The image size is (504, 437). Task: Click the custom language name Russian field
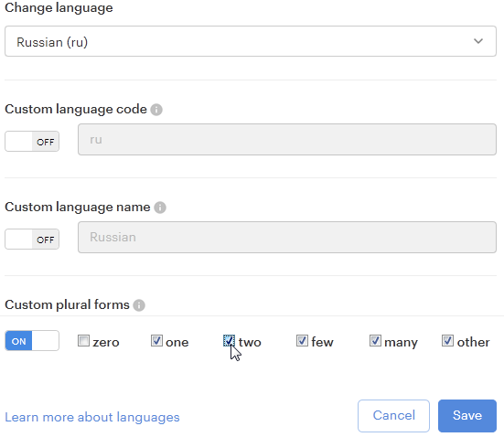287,237
